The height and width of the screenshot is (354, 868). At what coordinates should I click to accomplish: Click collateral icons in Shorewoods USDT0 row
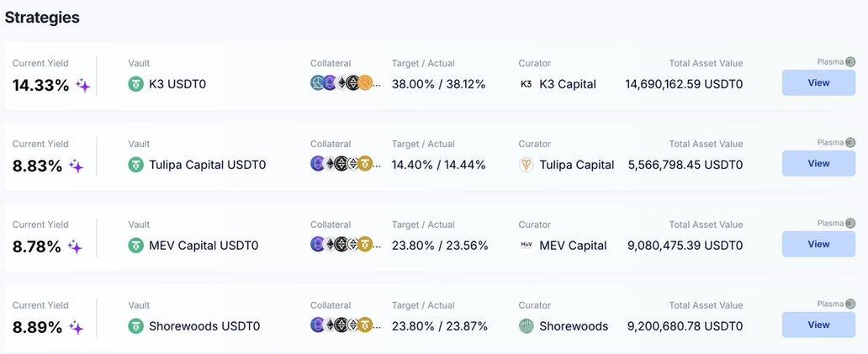(341, 325)
